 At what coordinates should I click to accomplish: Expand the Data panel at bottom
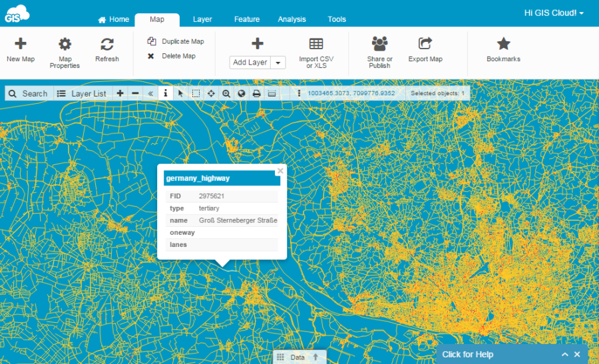tap(300, 357)
